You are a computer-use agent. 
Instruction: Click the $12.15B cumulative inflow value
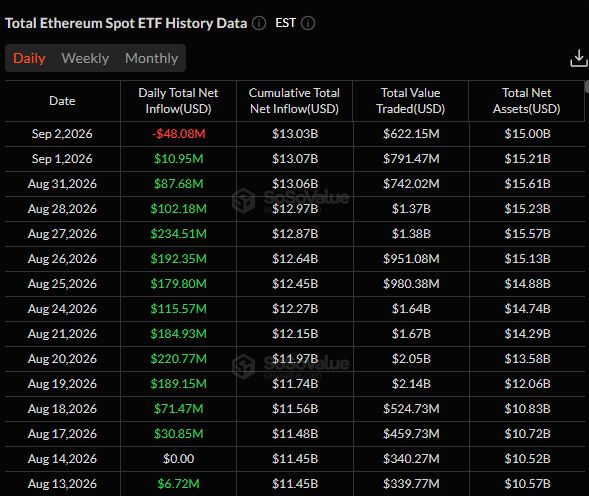click(295, 334)
